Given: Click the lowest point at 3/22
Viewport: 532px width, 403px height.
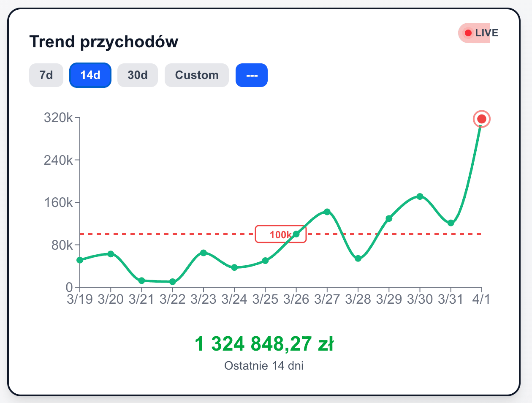Looking at the screenshot, I should (173, 282).
